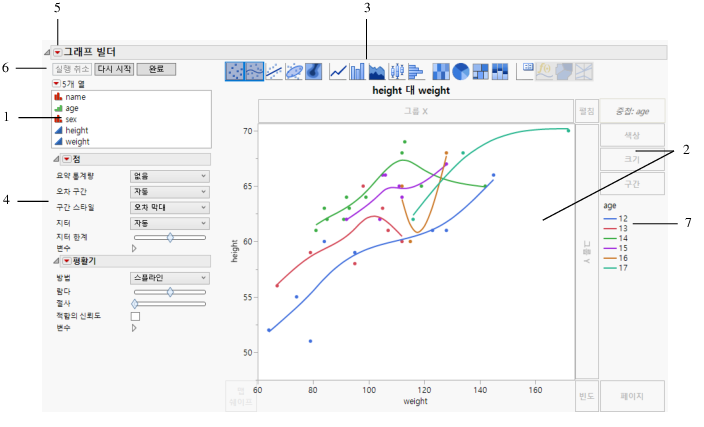Click the 그룹 Y drop zone
The height and width of the screenshot is (427, 704).
click(587, 251)
